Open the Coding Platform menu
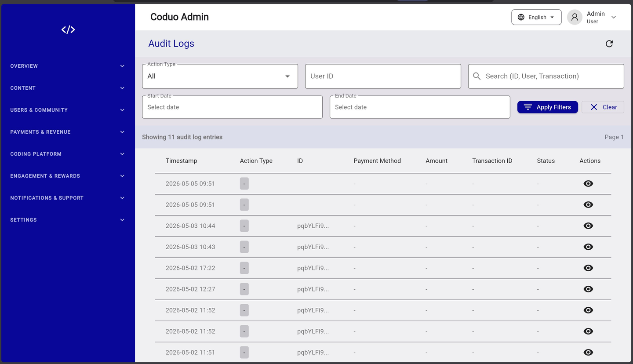633x364 pixels. [x=67, y=154]
